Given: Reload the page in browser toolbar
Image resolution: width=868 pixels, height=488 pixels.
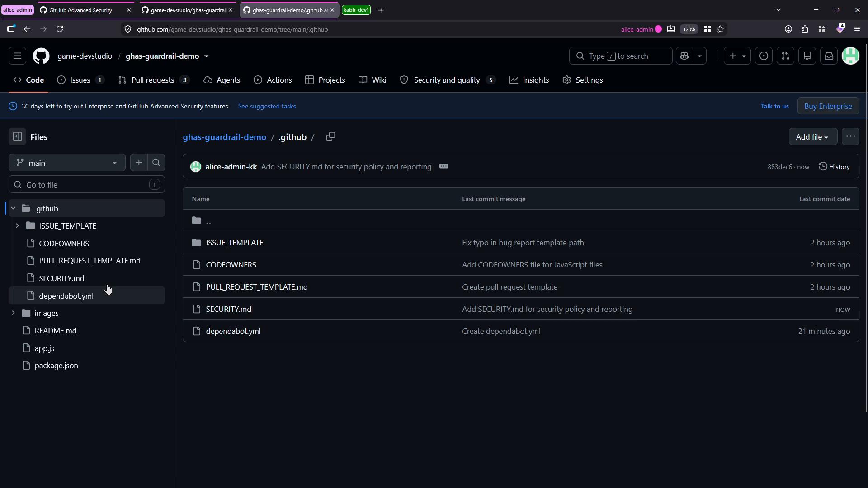Looking at the screenshot, I should tap(60, 29).
